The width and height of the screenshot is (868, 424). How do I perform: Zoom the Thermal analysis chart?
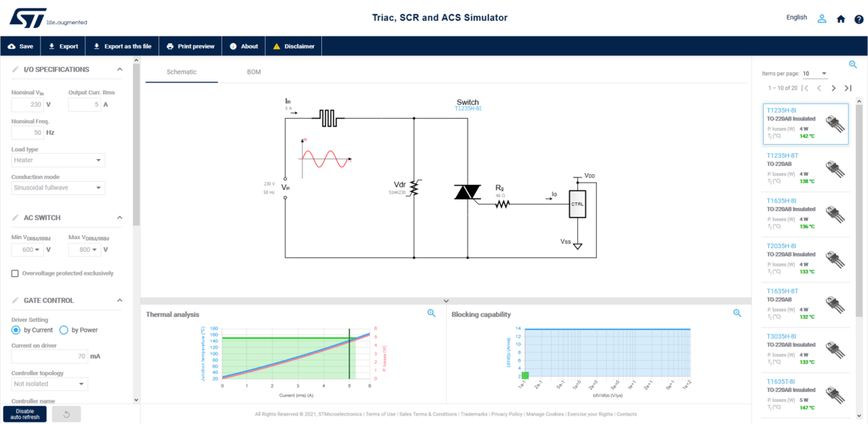point(431,313)
